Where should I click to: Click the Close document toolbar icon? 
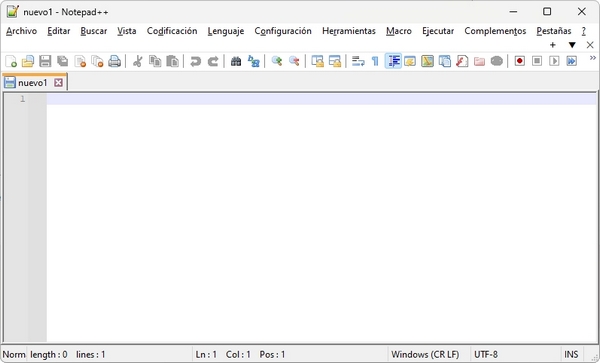[80, 61]
